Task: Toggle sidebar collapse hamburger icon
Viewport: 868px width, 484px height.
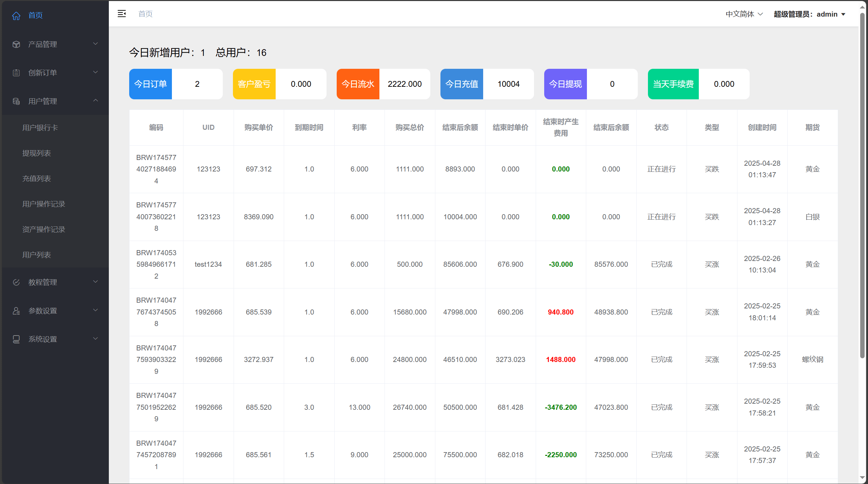Action: [122, 14]
